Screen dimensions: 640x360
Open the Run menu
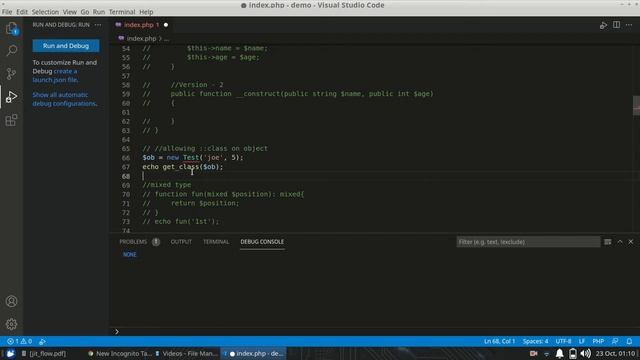98,12
